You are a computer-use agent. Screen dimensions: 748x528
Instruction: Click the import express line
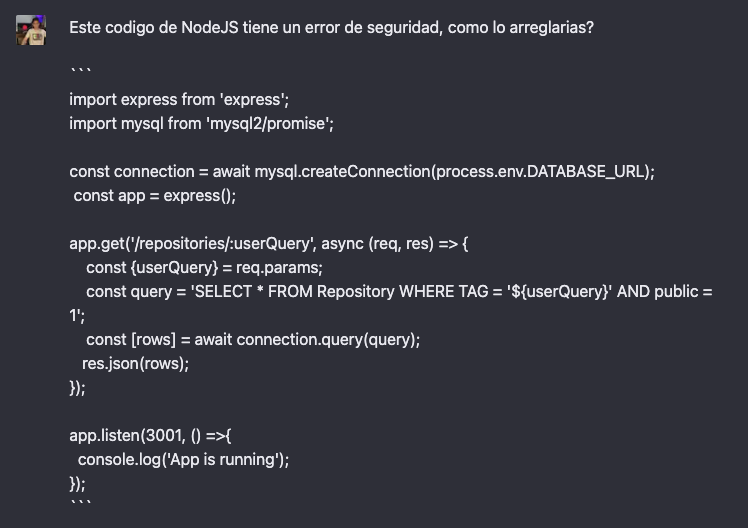click(x=179, y=100)
